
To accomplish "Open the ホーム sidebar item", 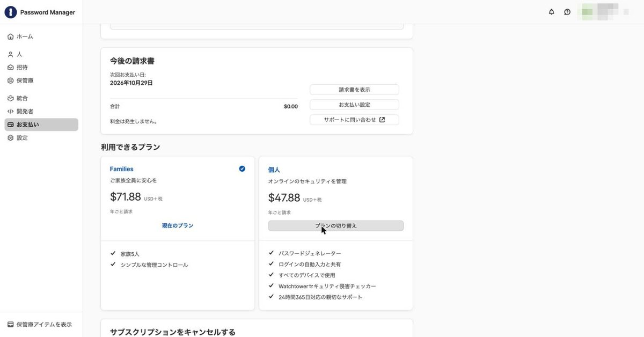I will pos(41,36).
